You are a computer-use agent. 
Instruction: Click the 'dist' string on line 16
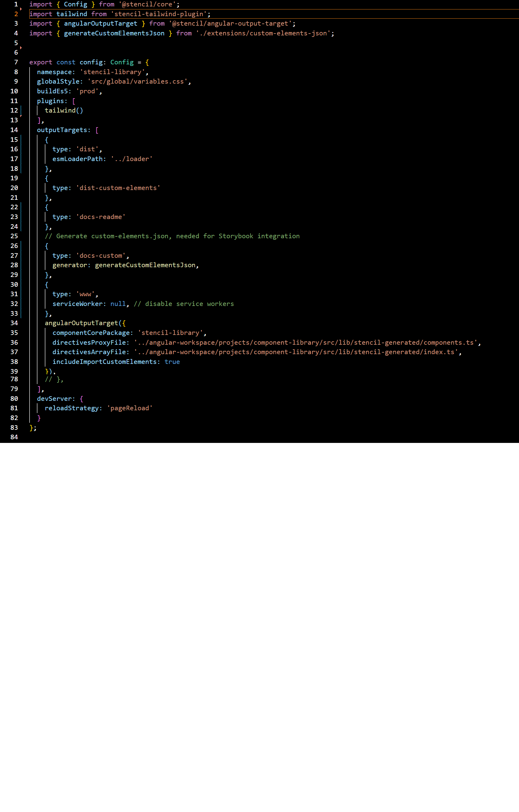tap(87, 149)
